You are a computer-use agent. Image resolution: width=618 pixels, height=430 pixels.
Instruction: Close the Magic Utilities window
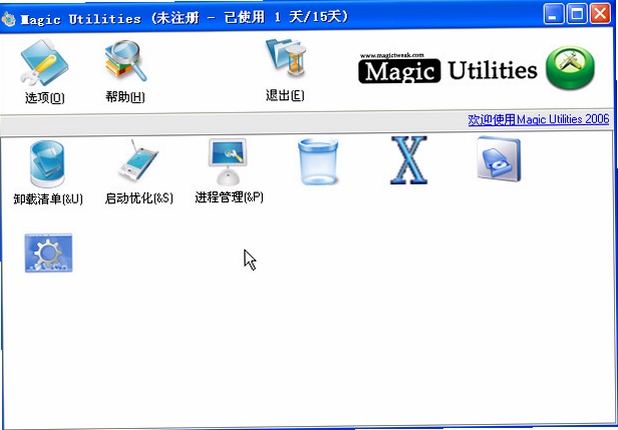(x=600, y=14)
